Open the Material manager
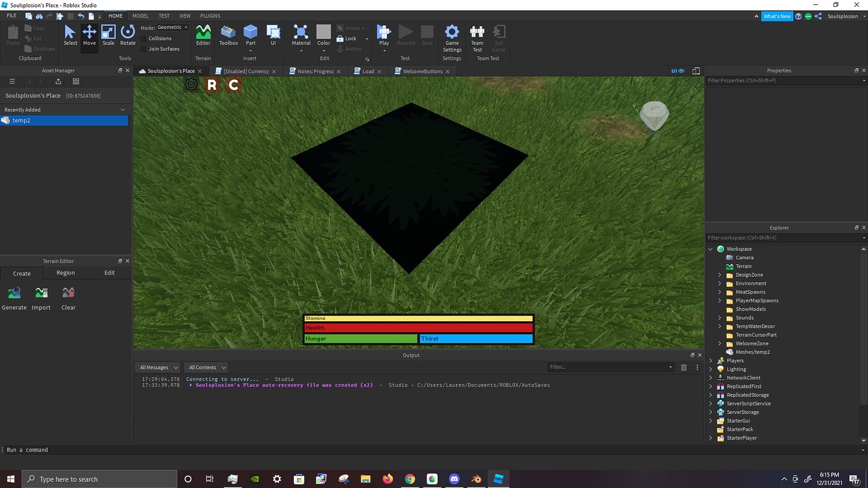 (x=301, y=35)
